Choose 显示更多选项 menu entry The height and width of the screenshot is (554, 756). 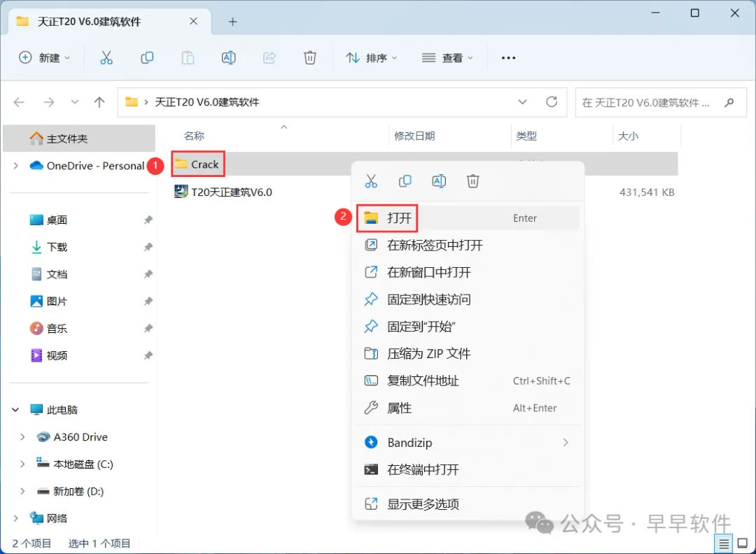click(468, 504)
